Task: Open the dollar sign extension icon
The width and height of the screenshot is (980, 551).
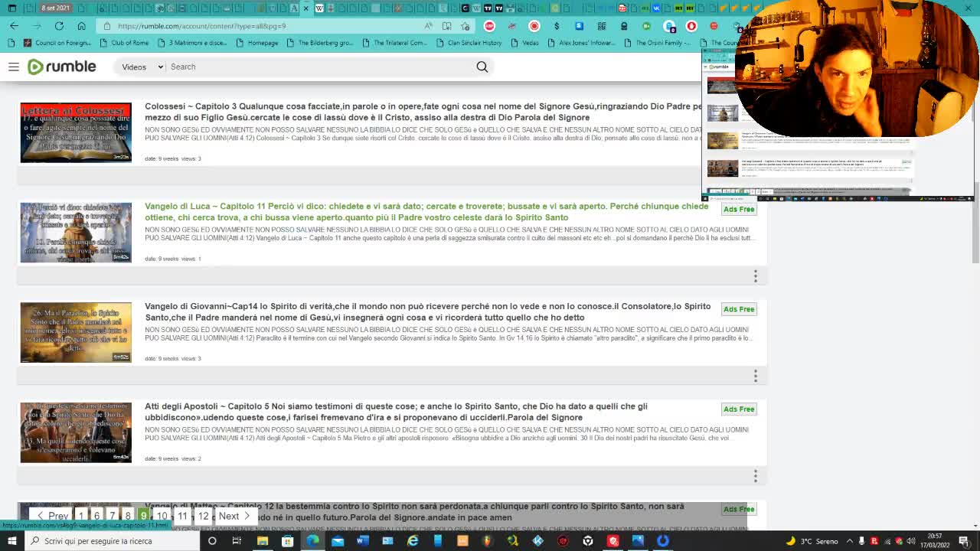Action: (x=557, y=26)
